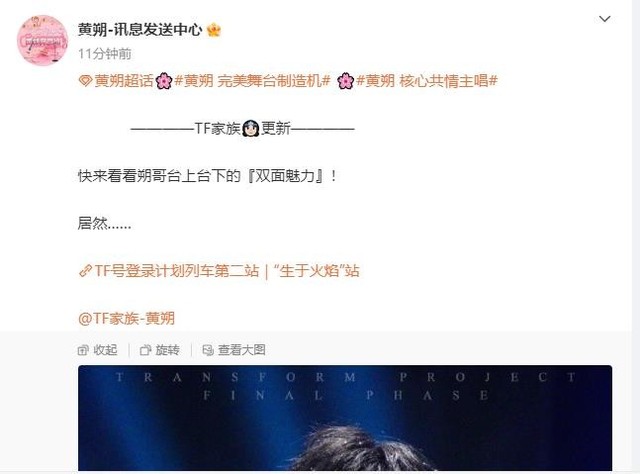Open the pink profile avatar of 黄朔-讯息发送中心

click(x=42, y=40)
